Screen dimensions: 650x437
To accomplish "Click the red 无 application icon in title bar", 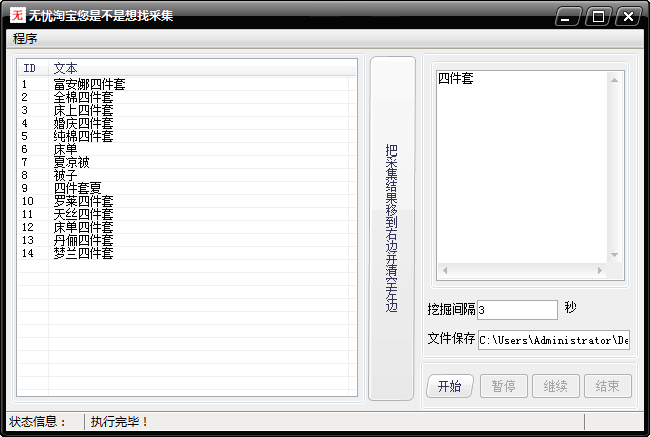I will tap(17, 15).
